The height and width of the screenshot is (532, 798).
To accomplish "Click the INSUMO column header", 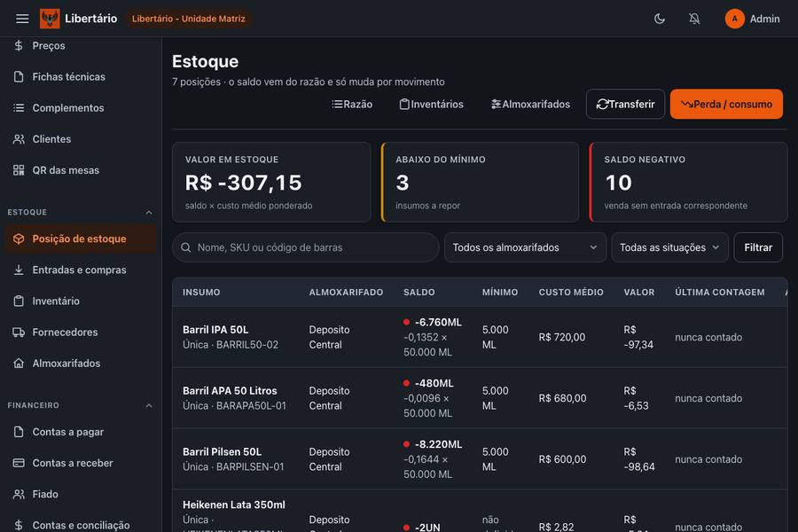I will (201, 293).
